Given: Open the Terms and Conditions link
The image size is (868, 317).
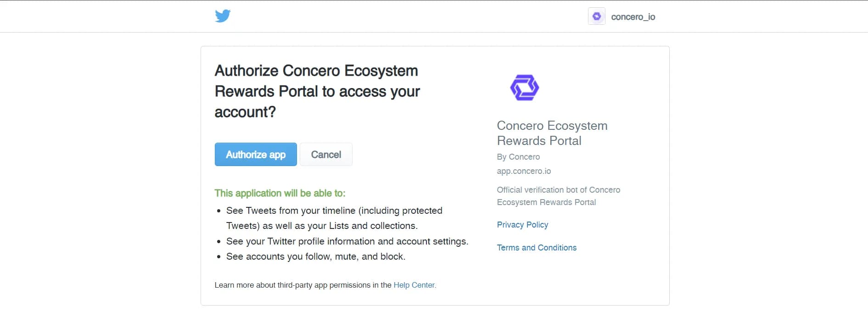Looking at the screenshot, I should coord(537,248).
